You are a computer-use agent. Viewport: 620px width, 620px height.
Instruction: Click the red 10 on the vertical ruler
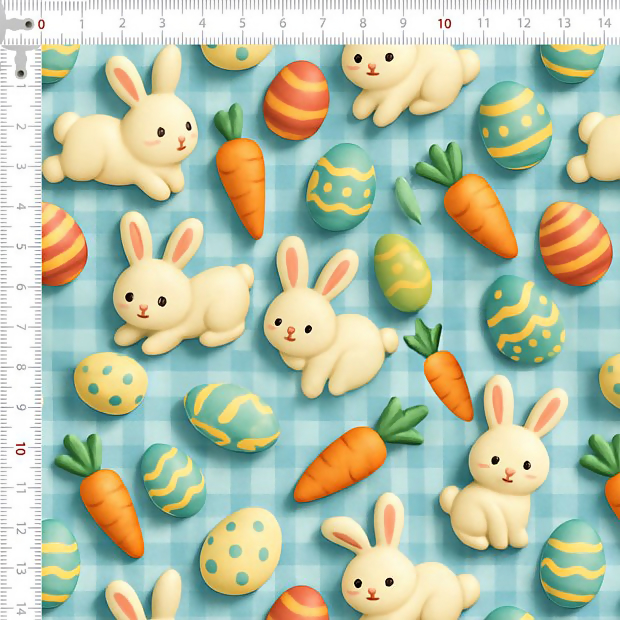20,449
